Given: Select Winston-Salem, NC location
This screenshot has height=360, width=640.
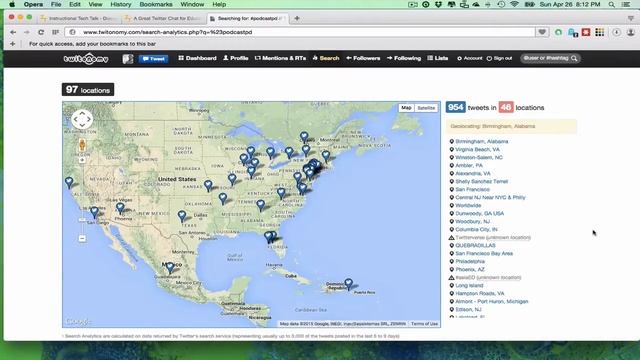Looking at the screenshot, I should (x=479, y=157).
